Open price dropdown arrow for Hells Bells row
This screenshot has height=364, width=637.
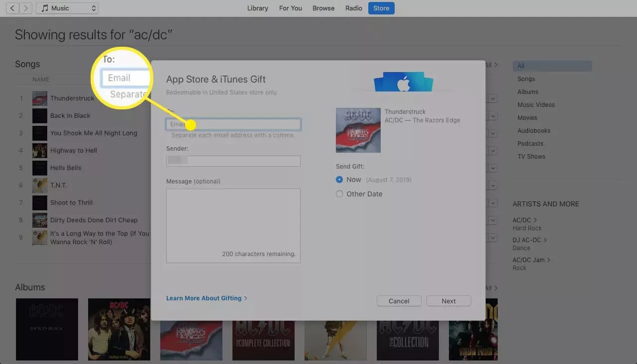click(493, 168)
